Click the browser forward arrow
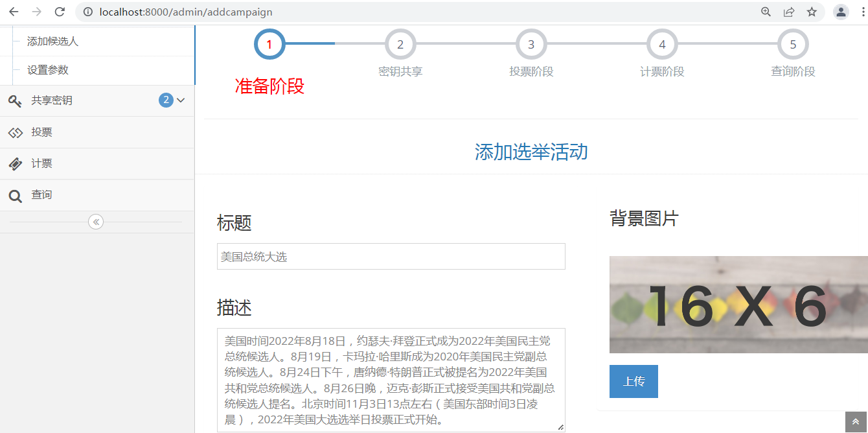Screen dimensions: 868x433 pyautogui.click(x=37, y=12)
